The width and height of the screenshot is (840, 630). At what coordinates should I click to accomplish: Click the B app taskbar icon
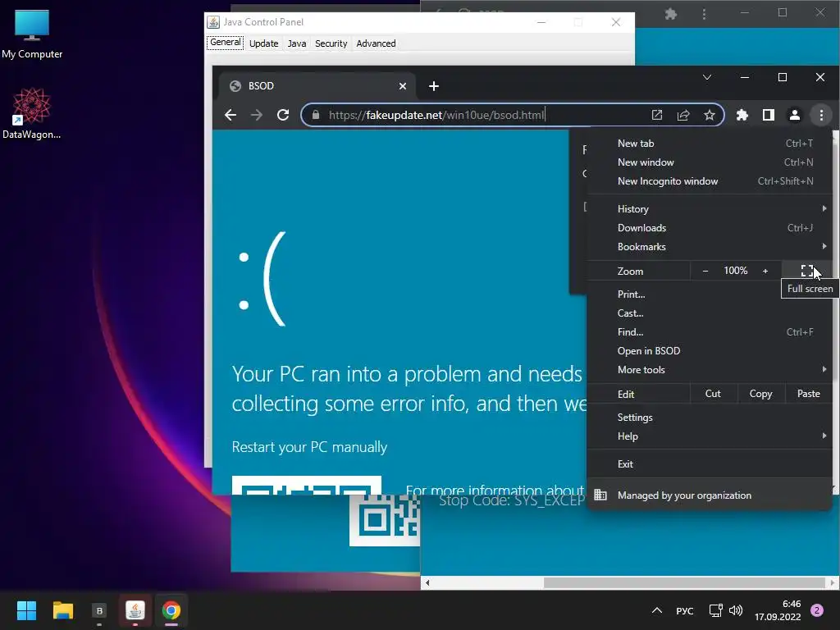click(99, 610)
